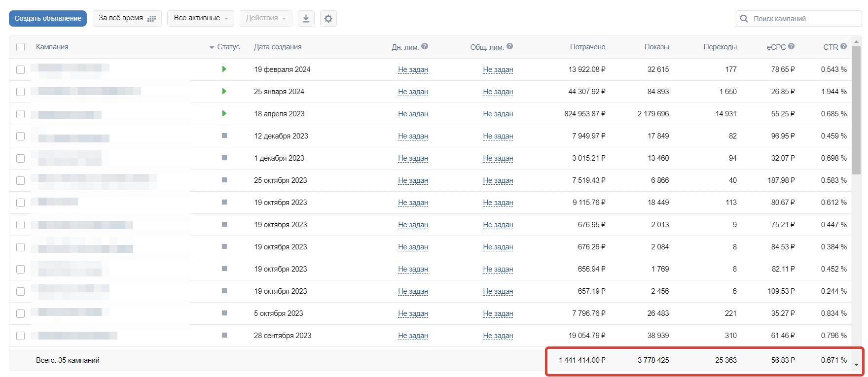Select checkbox of 28 сентября 2023 campaign
This screenshot has width=868, height=377.
point(20,336)
